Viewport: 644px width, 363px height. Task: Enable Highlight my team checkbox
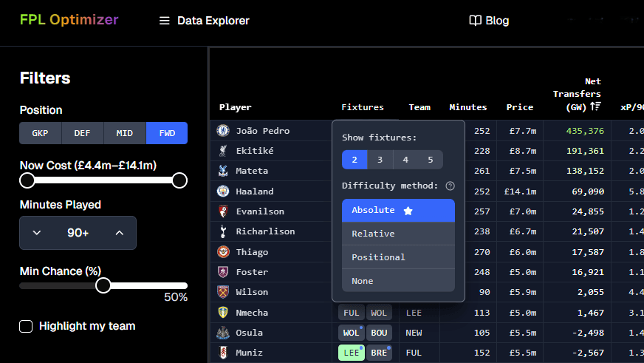coord(26,327)
